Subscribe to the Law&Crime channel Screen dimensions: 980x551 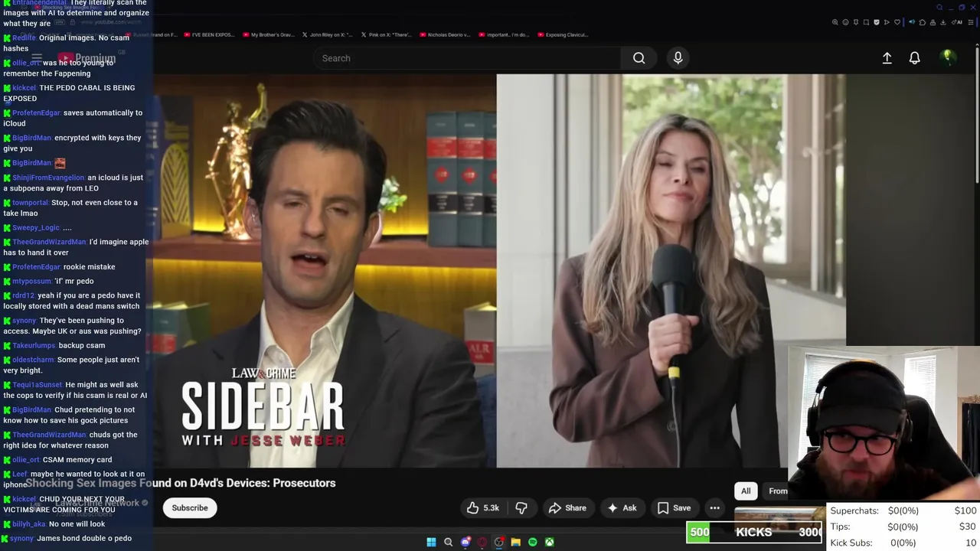click(x=190, y=508)
